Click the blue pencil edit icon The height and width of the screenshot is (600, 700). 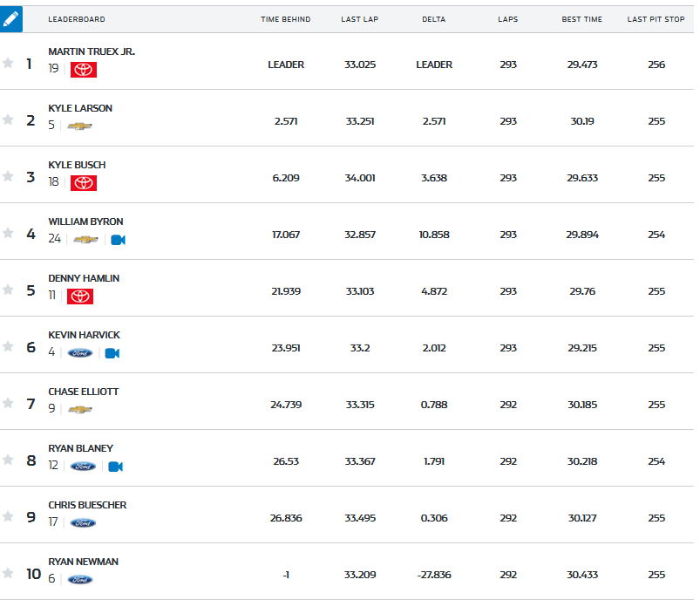(11, 19)
